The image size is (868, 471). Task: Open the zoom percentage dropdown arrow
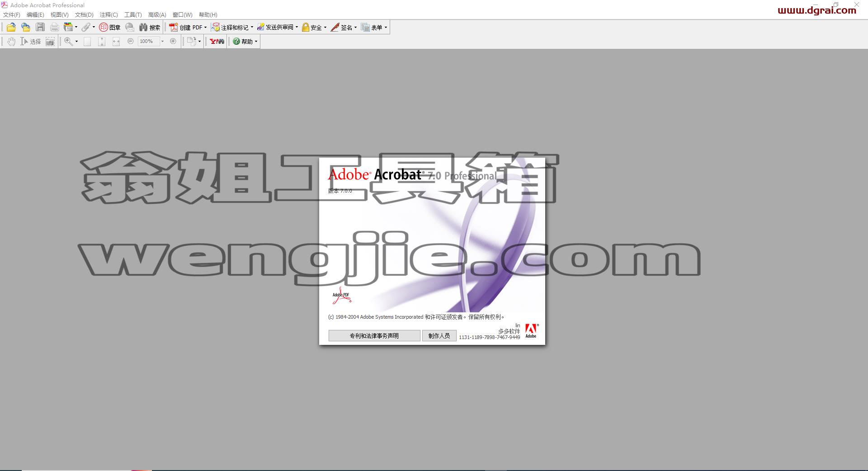[x=163, y=42]
